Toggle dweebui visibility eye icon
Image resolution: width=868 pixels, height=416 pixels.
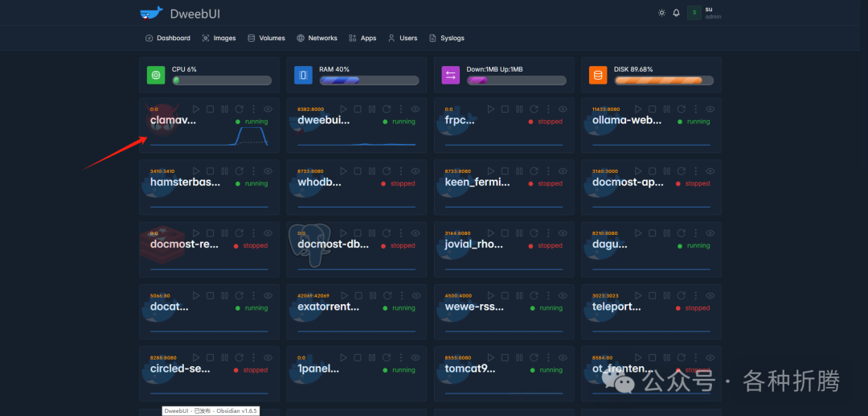click(x=416, y=109)
